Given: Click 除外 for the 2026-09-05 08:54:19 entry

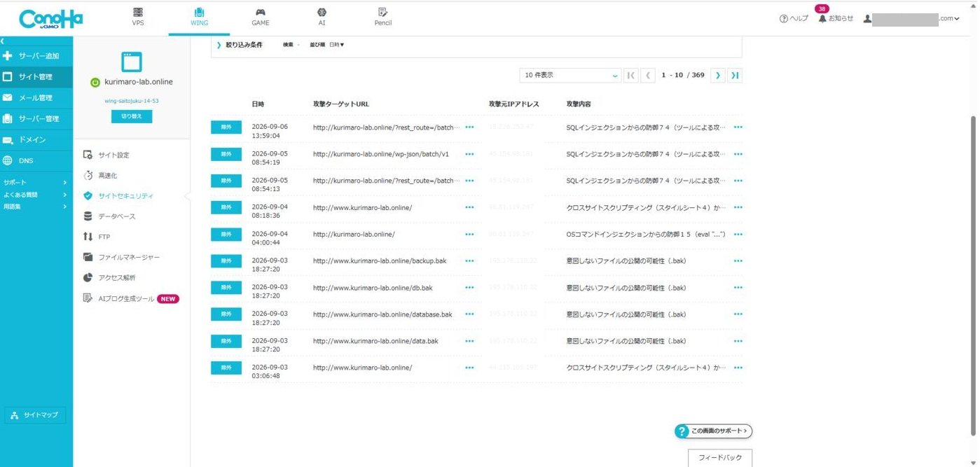Looking at the screenshot, I should click(x=226, y=154).
